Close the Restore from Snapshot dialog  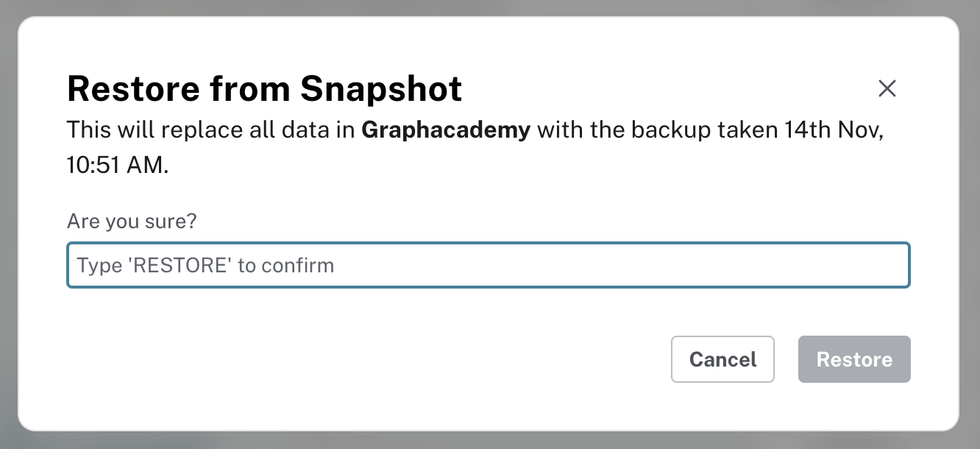(887, 88)
